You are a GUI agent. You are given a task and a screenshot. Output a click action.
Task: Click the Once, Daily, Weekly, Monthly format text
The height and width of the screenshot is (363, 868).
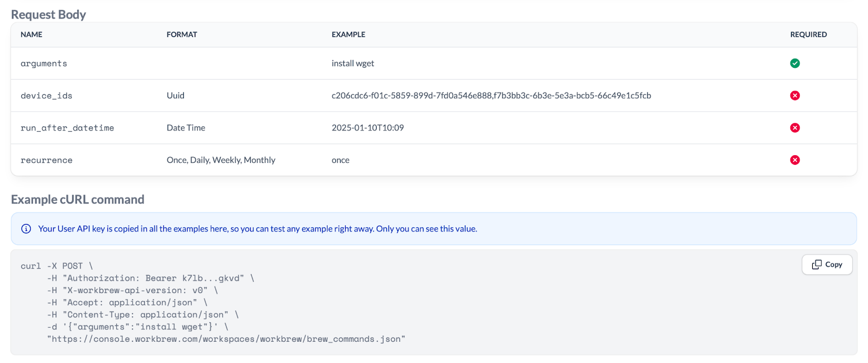point(221,160)
